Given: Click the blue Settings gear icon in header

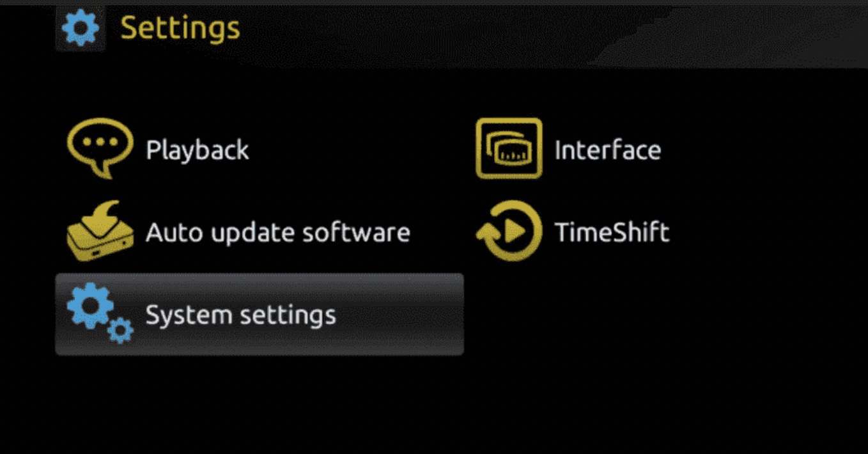Looking at the screenshot, I should click(80, 29).
